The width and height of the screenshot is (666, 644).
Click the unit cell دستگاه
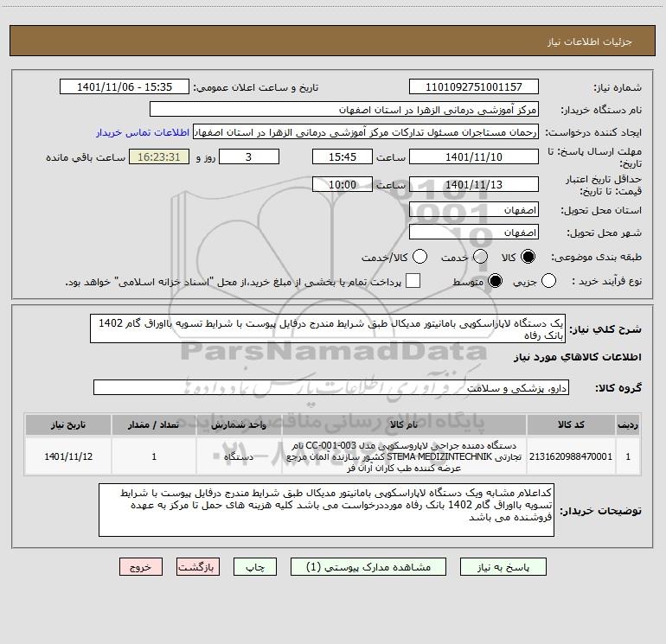click(239, 456)
